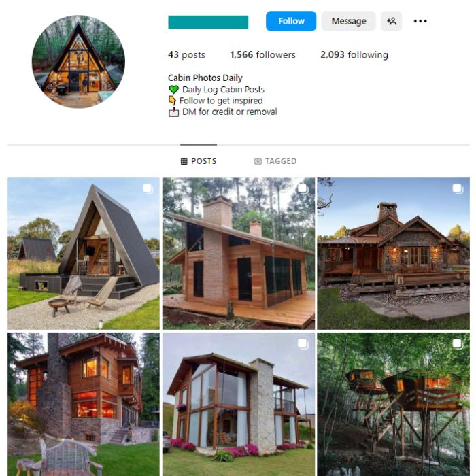This screenshot has width=476, height=476.
Task: Open the black A-frame cabin post
Action: 84,254
